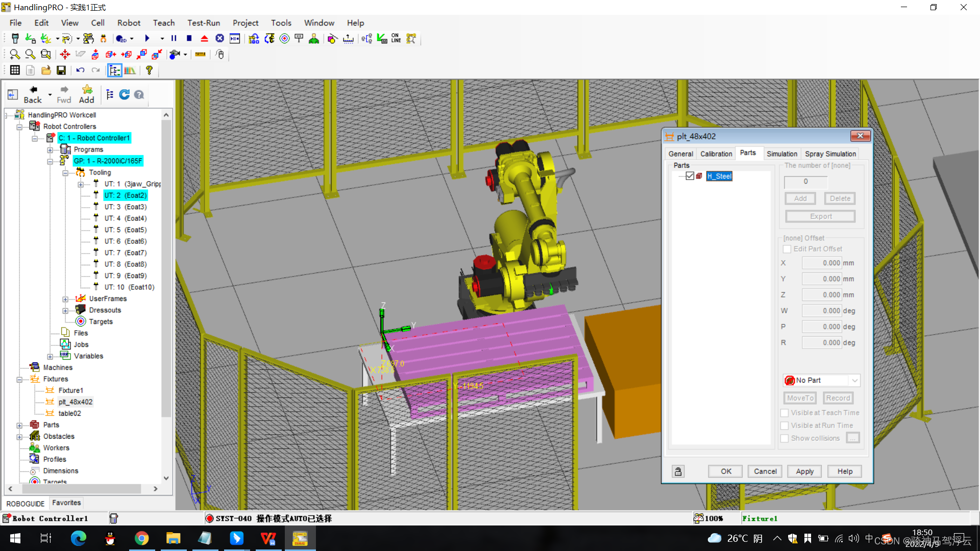980x551 pixels.
Task: Open the measure ruler tool
Action: pyautogui.click(x=200, y=54)
